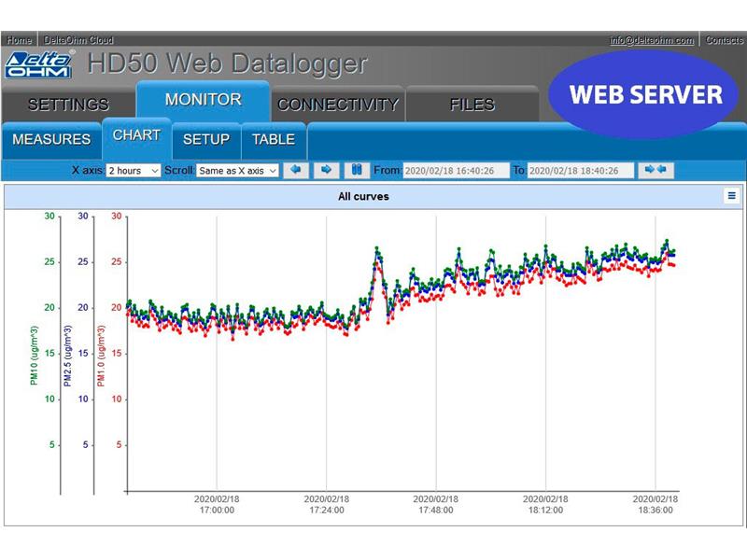This screenshot has height=560, width=747.
Task: Open the chart hamburger menu icon
Action: click(732, 196)
